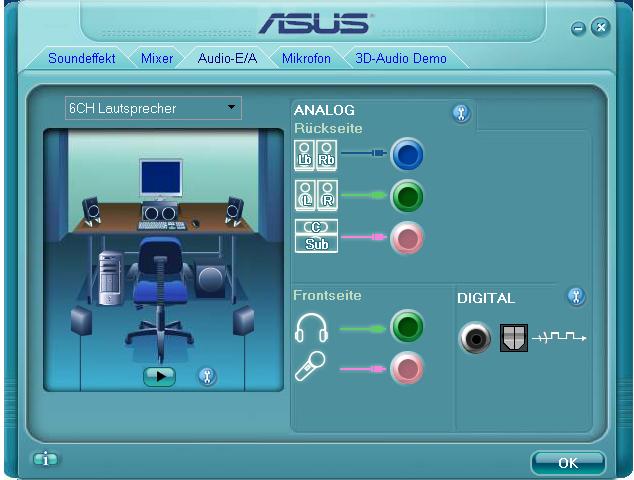This screenshot has width=634, height=480.
Task: Click the blue rear-speaker jack
Action: pyautogui.click(x=407, y=154)
